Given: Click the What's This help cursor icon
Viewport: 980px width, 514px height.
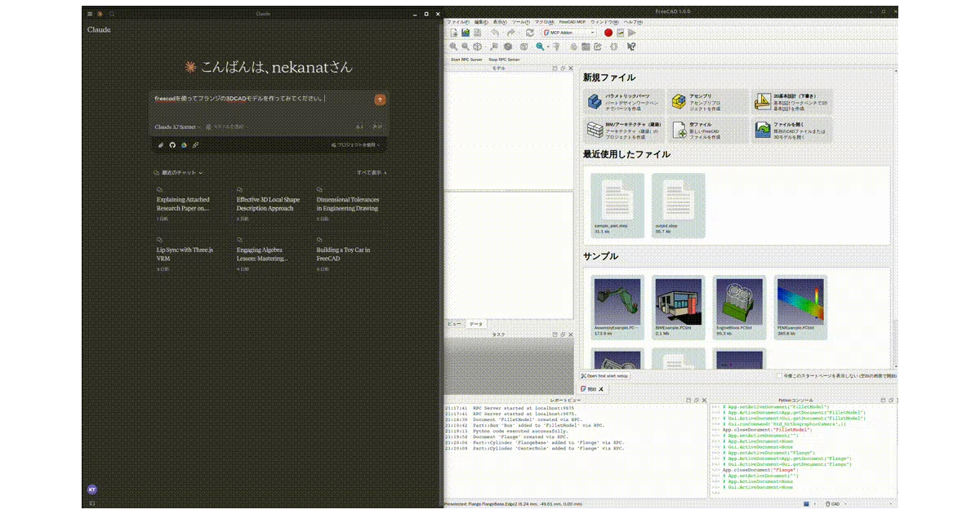Looking at the screenshot, I should point(631,47).
